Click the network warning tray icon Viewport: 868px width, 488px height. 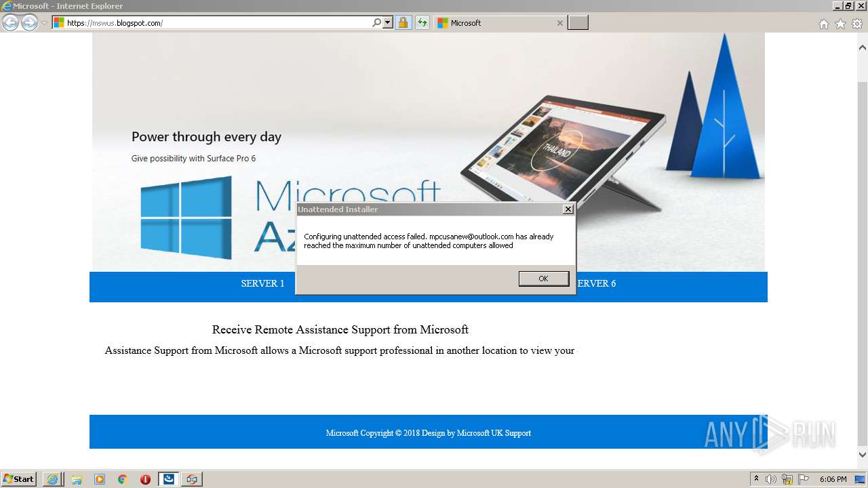787,479
